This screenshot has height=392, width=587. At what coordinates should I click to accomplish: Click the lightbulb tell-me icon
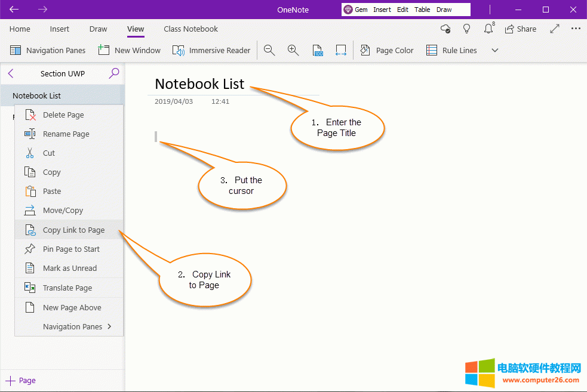click(467, 29)
